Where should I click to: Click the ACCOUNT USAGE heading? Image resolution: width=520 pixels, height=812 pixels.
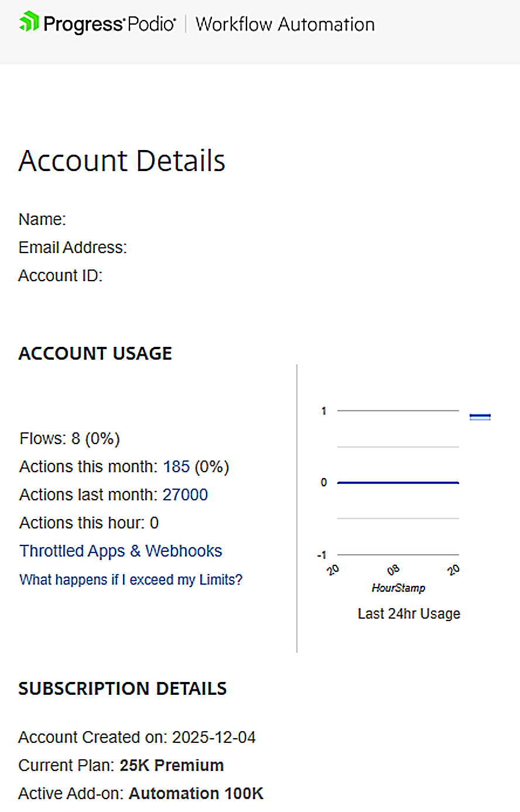[x=95, y=354]
